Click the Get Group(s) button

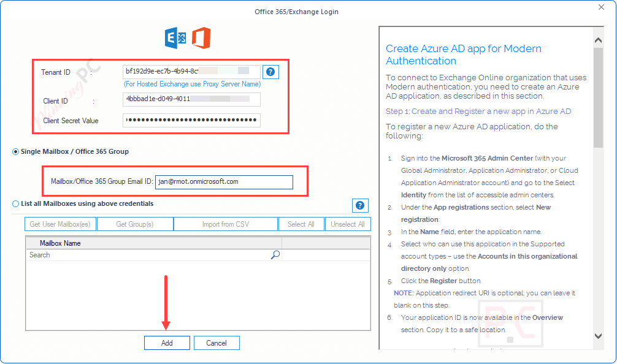coord(135,224)
